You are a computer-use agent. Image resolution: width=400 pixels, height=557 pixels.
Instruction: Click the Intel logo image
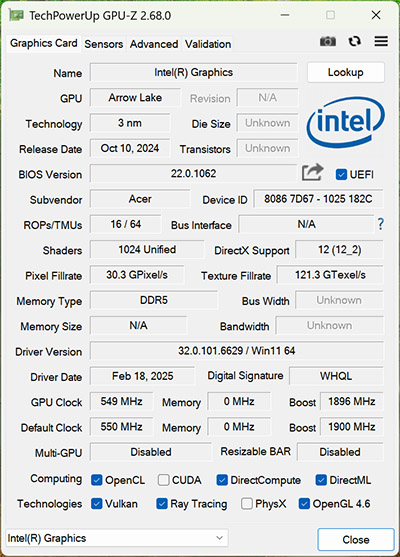[x=346, y=122]
